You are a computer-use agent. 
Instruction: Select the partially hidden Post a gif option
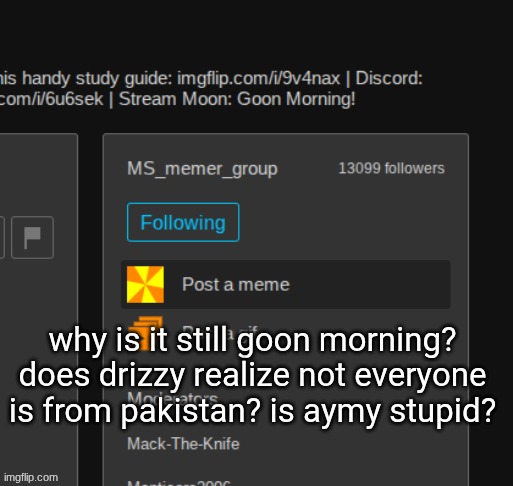220,331
